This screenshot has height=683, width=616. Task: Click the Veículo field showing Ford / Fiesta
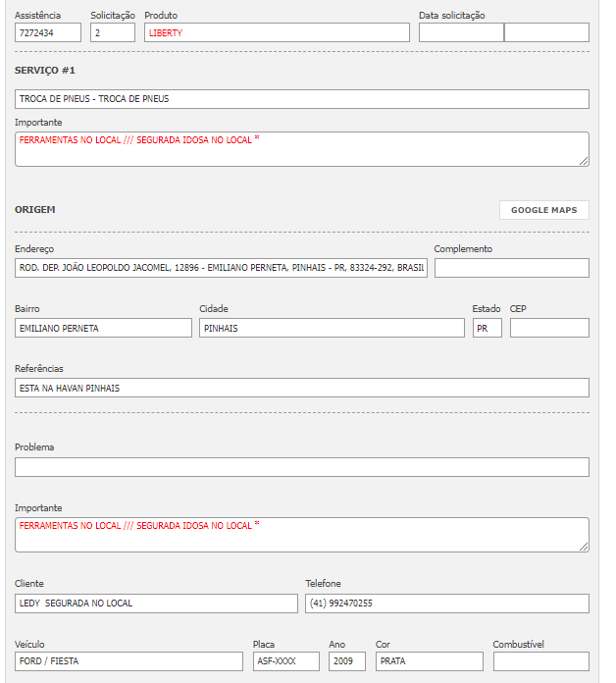[128, 661]
